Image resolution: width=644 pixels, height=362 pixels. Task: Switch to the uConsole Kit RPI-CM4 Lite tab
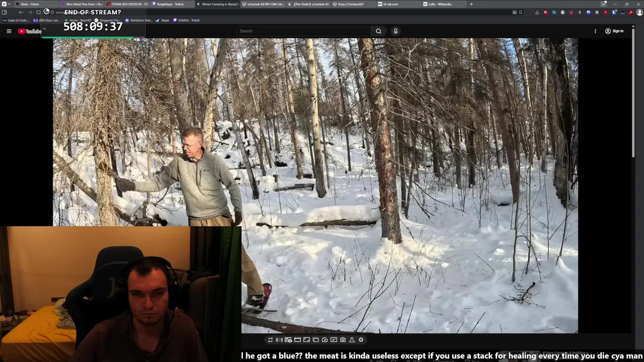point(262,4)
